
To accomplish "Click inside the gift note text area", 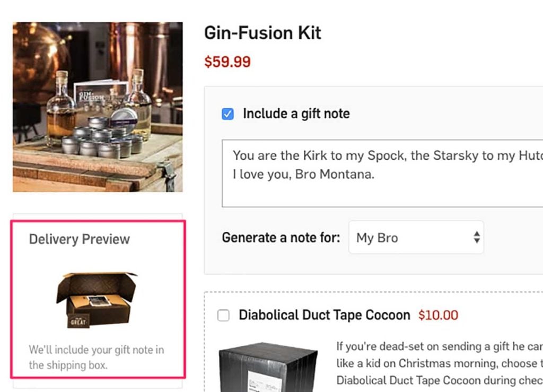I will [382, 173].
